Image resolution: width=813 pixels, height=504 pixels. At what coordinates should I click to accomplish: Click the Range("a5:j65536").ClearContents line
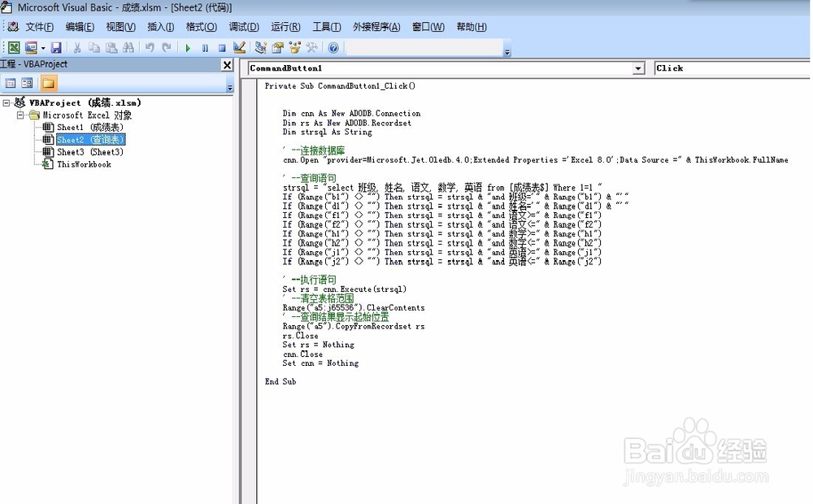click(354, 308)
